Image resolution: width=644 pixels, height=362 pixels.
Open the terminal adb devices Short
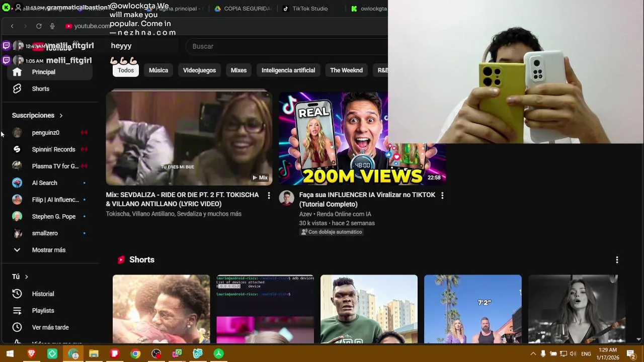coord(265,309)
